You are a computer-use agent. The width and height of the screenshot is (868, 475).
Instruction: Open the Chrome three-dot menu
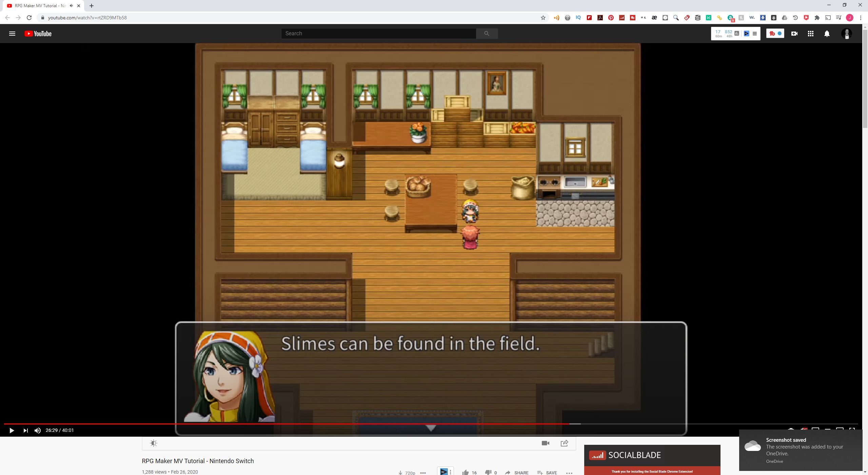[x=861, y=18]
